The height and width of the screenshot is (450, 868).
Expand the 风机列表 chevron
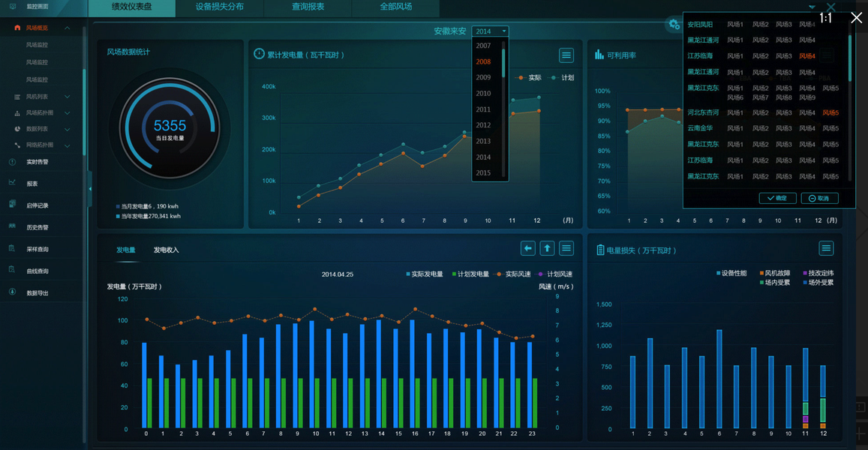click(x=67, y=97)
